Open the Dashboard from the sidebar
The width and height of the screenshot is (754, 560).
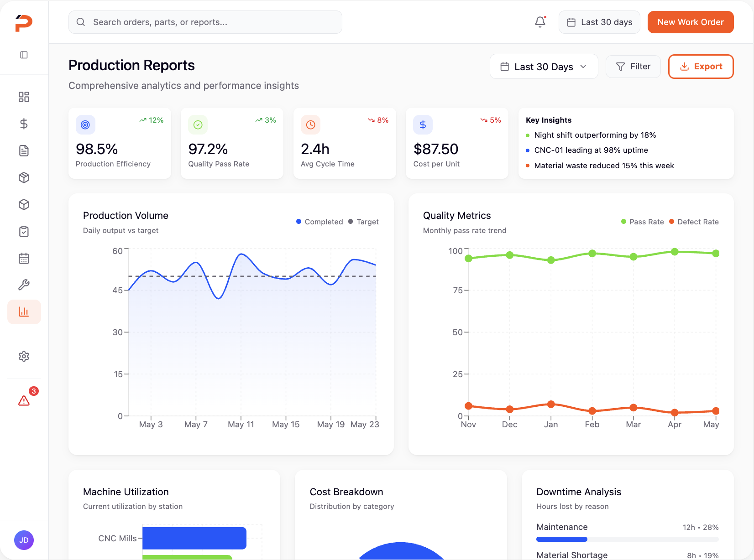(24, 97)
